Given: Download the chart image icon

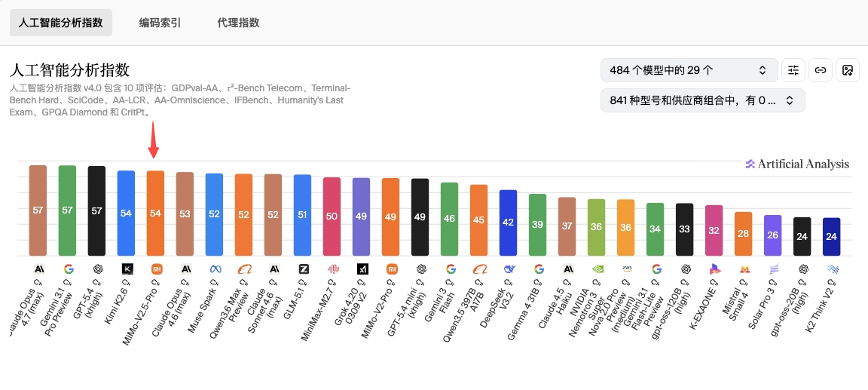Looking at the screenshot, I should pyautogui.click(x=848, y=70).
